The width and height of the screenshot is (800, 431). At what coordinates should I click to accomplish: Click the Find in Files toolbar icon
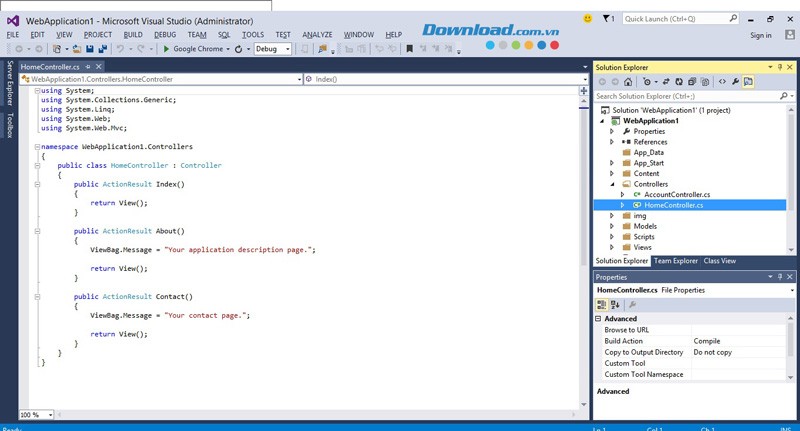[322, 49]
